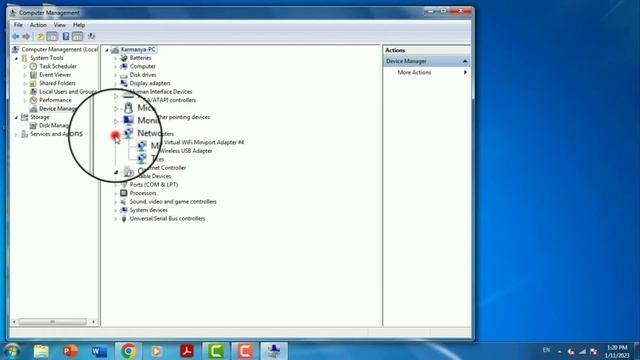The width and height of the screenshot is (640, 360).
Task: Select the Ports (COM & LPT) icon
Action: pos(124,184)
